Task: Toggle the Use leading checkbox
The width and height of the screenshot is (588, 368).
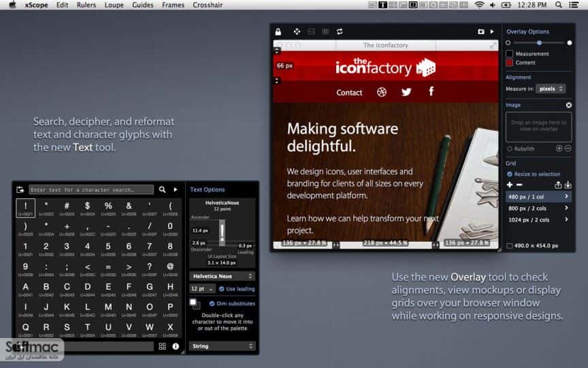Action: pyautogui.click(x=221, y=289)
